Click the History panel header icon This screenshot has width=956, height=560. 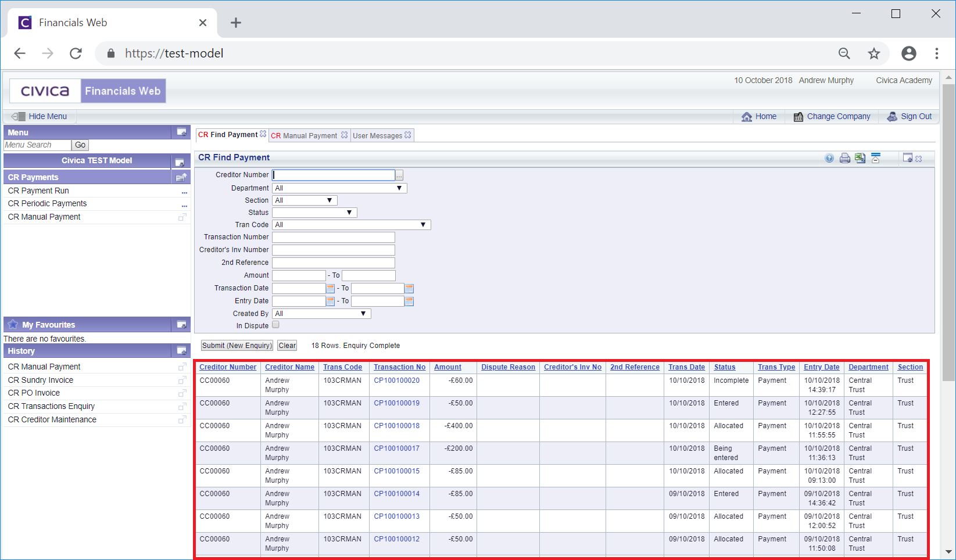pos(181,351)
